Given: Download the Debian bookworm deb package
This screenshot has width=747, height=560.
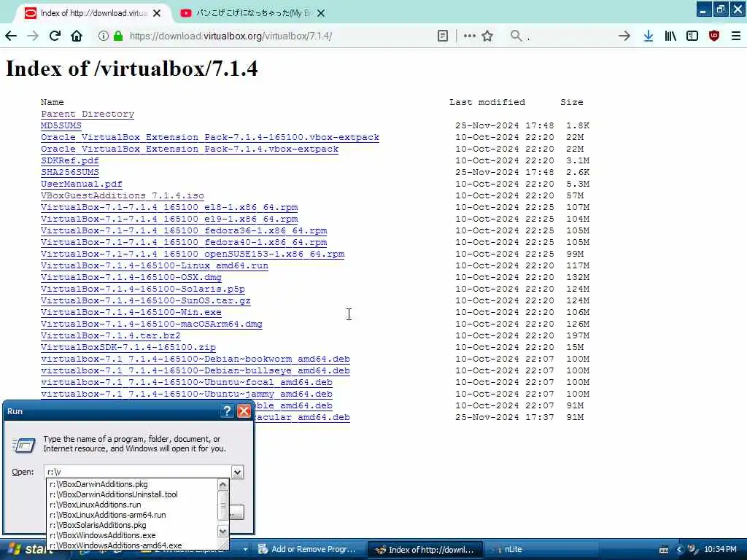Looking at the screenshot, I should pos(196,359).
